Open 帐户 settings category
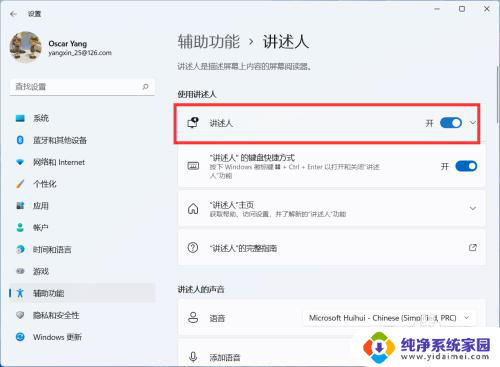This screenshot has height=367, width=500. click(82, 228)
